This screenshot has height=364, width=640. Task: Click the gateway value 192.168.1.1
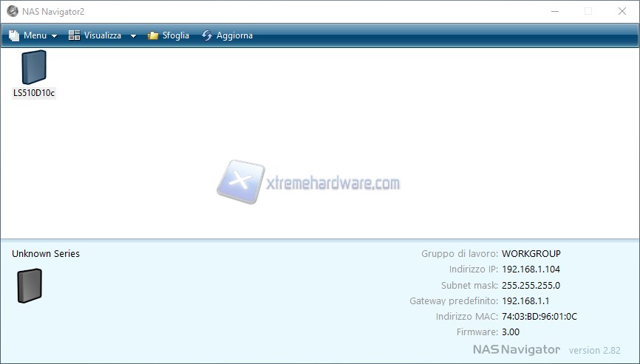[x=525, y=301]
